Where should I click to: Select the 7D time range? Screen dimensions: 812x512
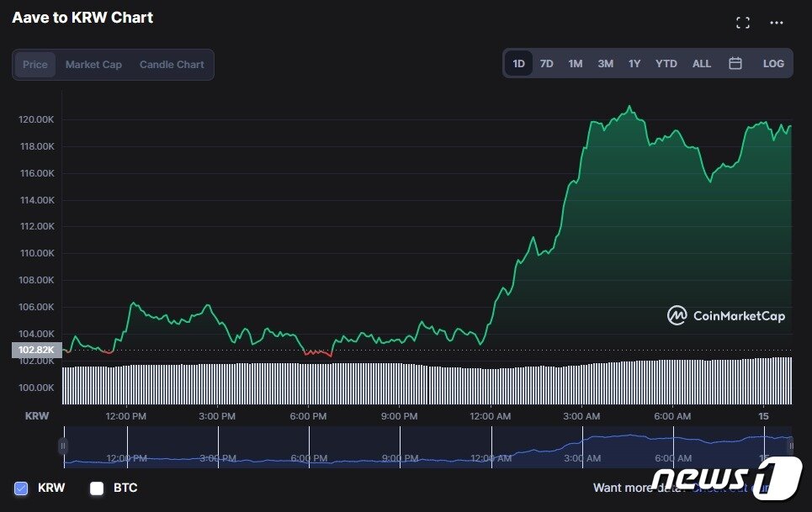coord(546,64)
